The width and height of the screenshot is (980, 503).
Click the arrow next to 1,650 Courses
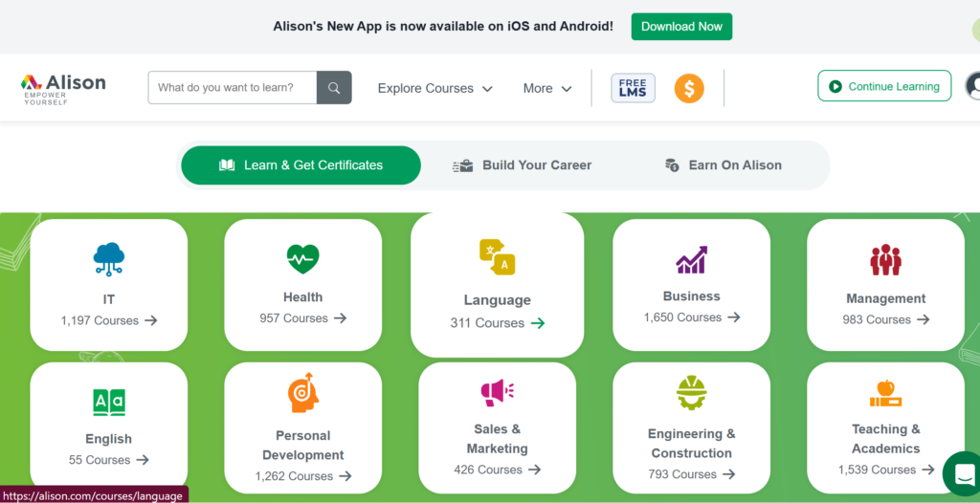pyautogui.click(x=734, y=317)
